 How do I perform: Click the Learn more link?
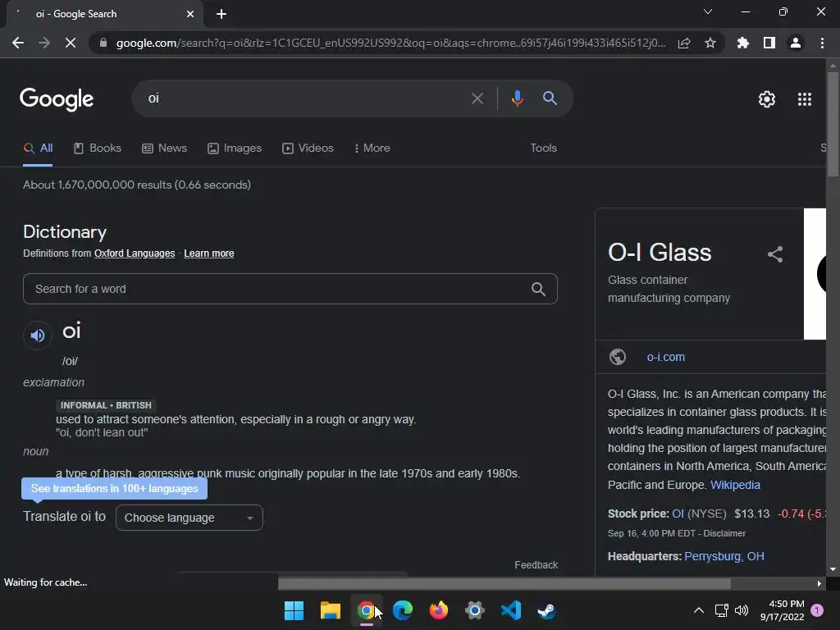[209, 253]
